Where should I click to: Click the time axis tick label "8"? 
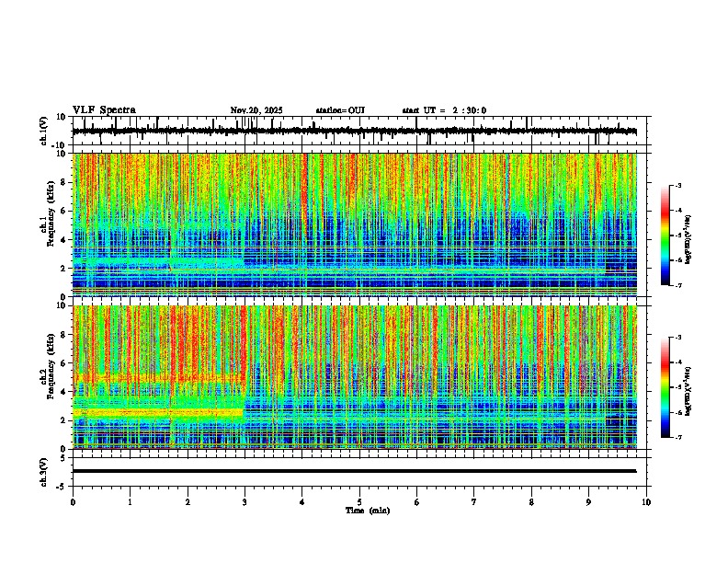[x=531, y=502]
